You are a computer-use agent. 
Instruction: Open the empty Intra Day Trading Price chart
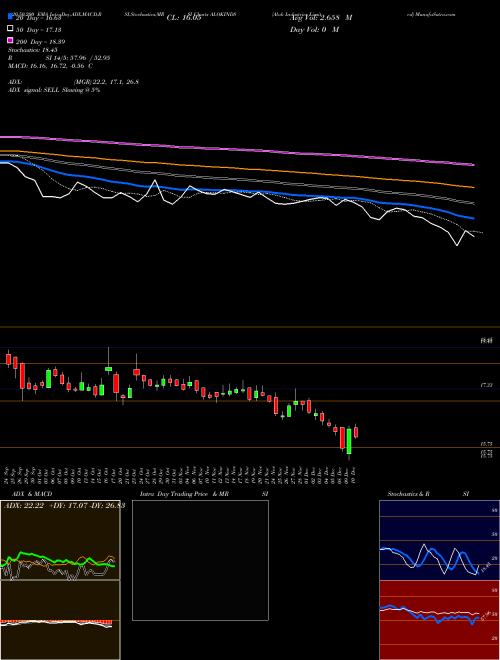click(x=200, y=560)
